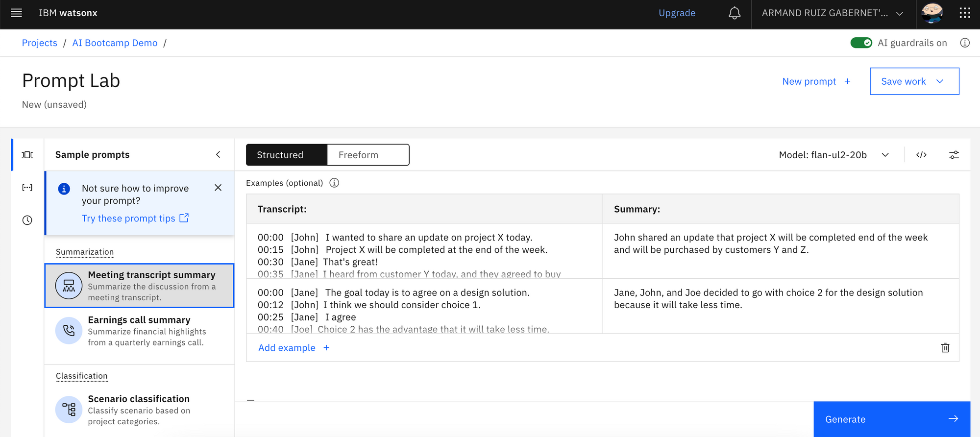Open the Save work dropdown
The width and height of the screenshot is (980, 437).
click(914, 81)
